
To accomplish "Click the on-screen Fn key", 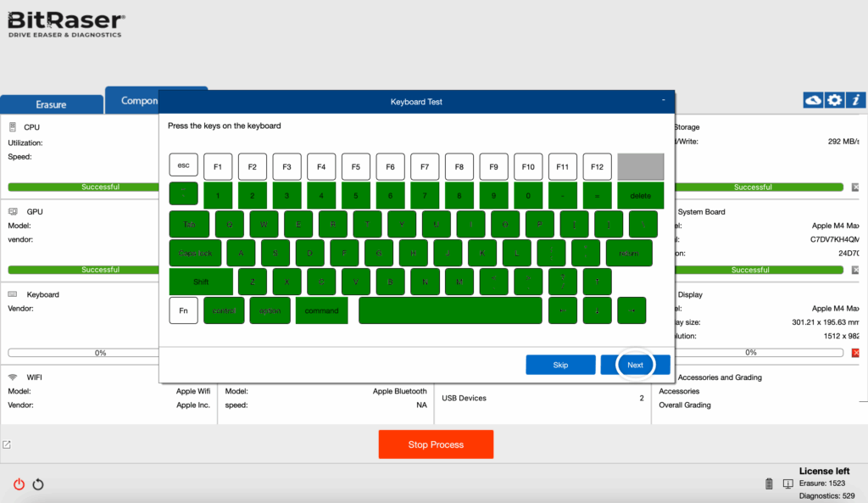I will click(x=183, y=310).
